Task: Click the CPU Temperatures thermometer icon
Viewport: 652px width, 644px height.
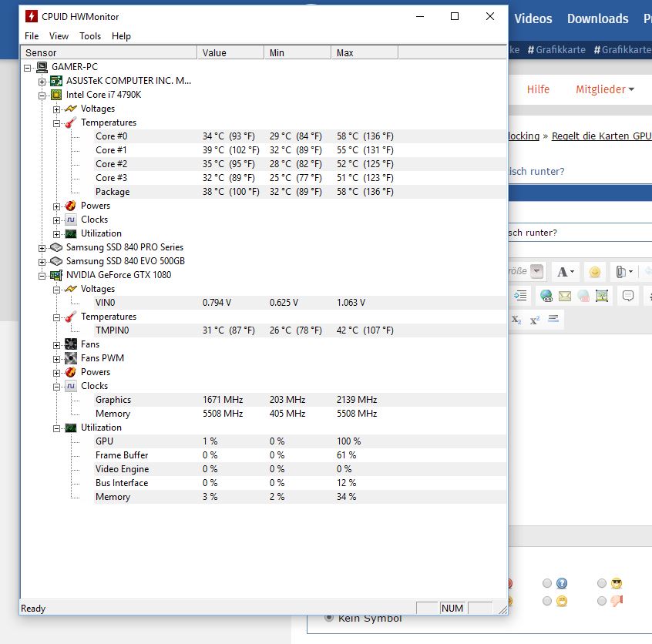Action: point(71,122)
